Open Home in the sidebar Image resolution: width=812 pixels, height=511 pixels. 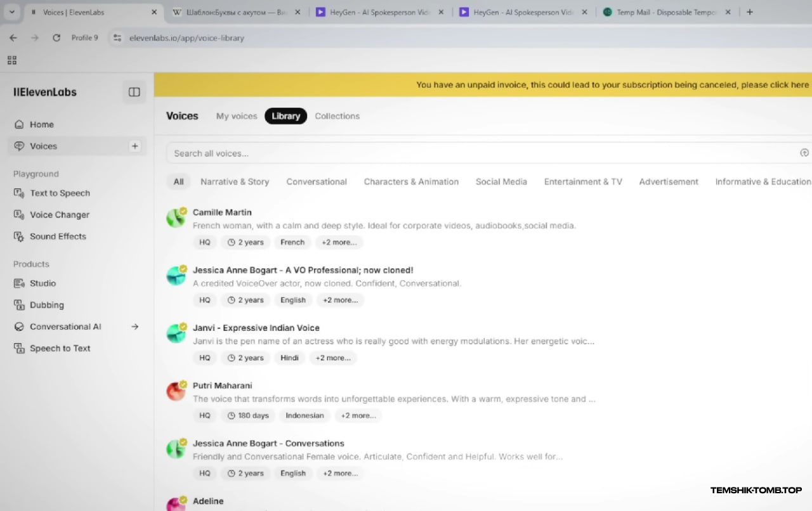(x=77, y=124)
